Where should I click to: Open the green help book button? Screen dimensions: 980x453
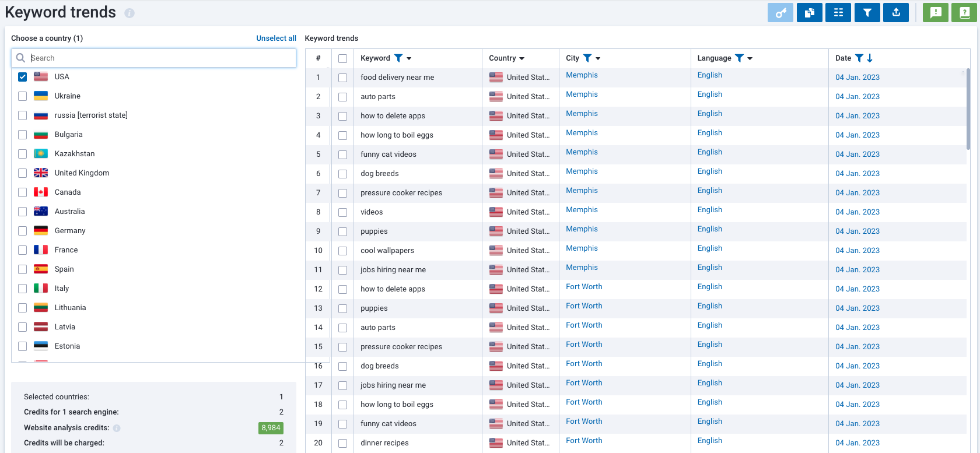point(964,12)
